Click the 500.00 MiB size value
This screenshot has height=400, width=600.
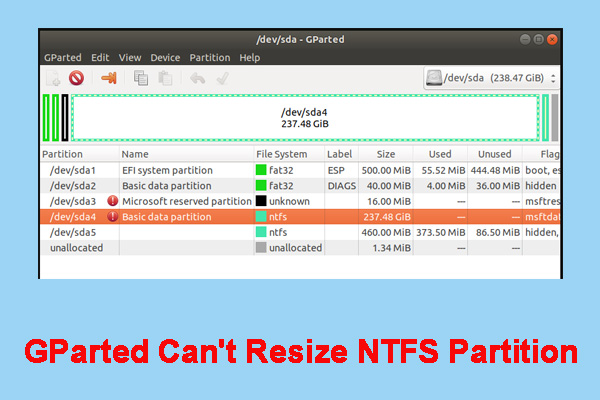pyautogui.click(x=386, y=170)
